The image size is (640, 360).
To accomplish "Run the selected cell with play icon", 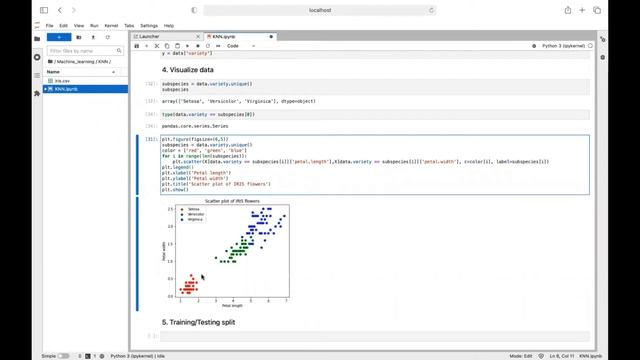I will click(187, 46).
